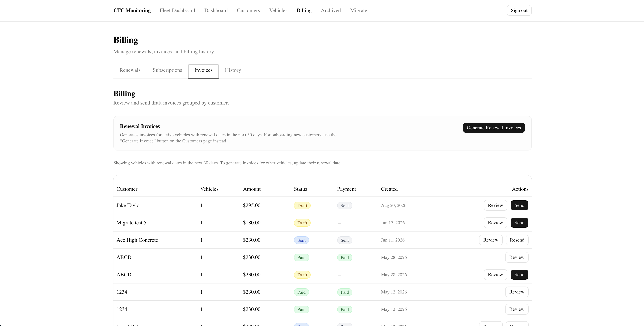Viewport: 644px width, 326px height.
Task: Switch to the Subscriptions tab
Action: pyautogui.click(x=167, y=70)
